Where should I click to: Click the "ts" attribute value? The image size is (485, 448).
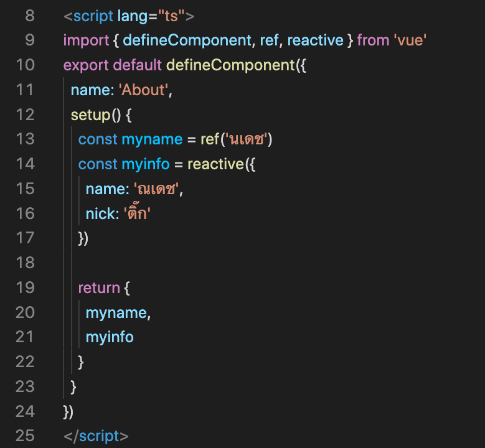coord(171,16)
